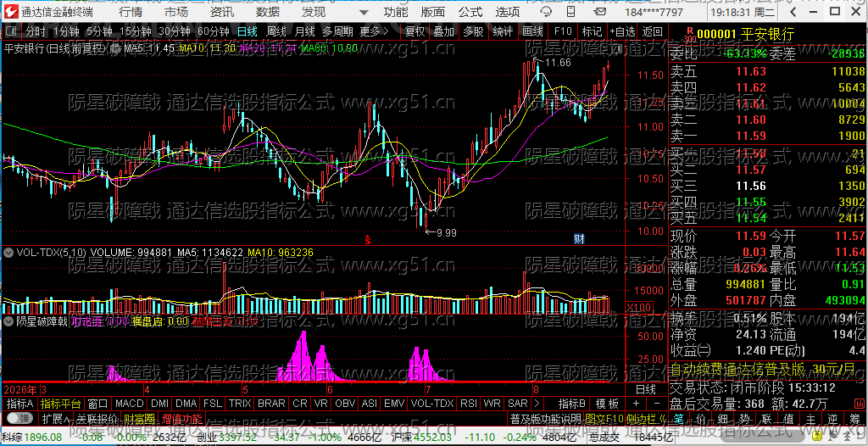Open the 资讯 menu
Viewport: 868px width, 446px height.
[222, 12]
